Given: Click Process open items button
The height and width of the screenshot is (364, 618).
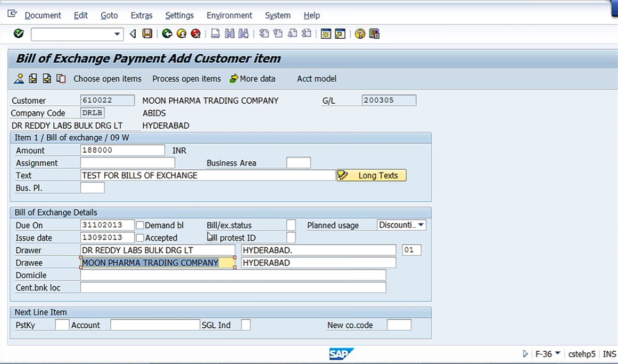Looking at the screenshot, I should pos(186,79).
